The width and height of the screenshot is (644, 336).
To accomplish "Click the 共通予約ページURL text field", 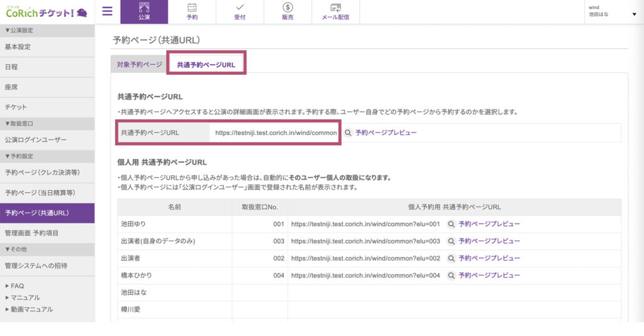I will pos(275,133).
